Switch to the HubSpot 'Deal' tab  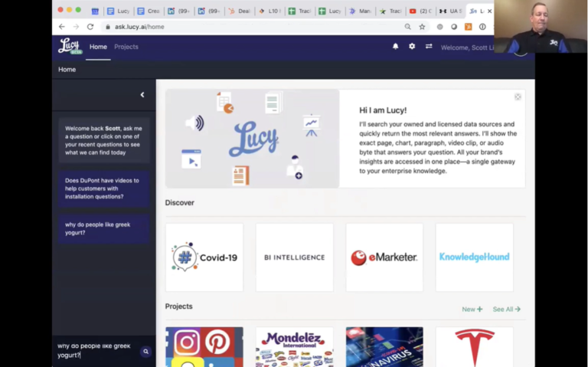239,11
